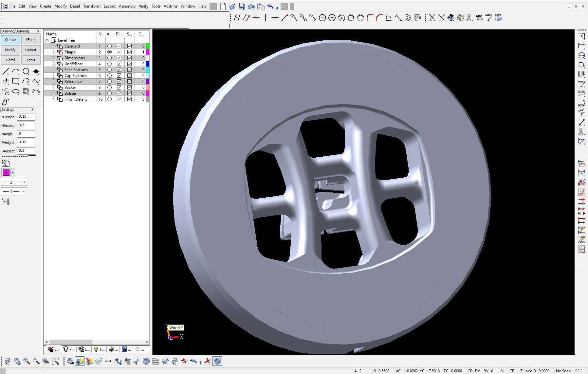Viewport: 588px width, 374px height.
Task: Click the Print icon
Action: [251, 7]
